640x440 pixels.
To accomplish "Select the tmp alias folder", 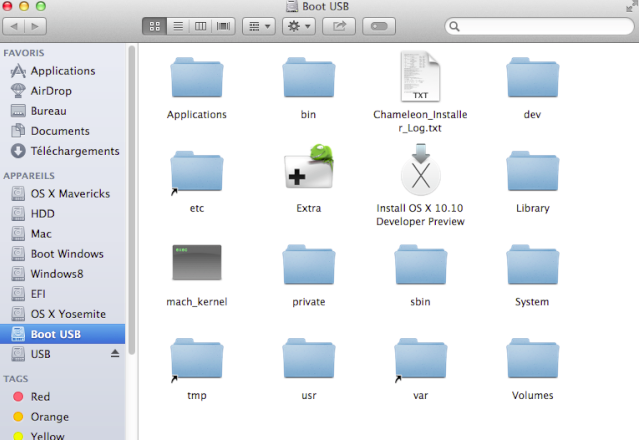I will tap(197, 359).
